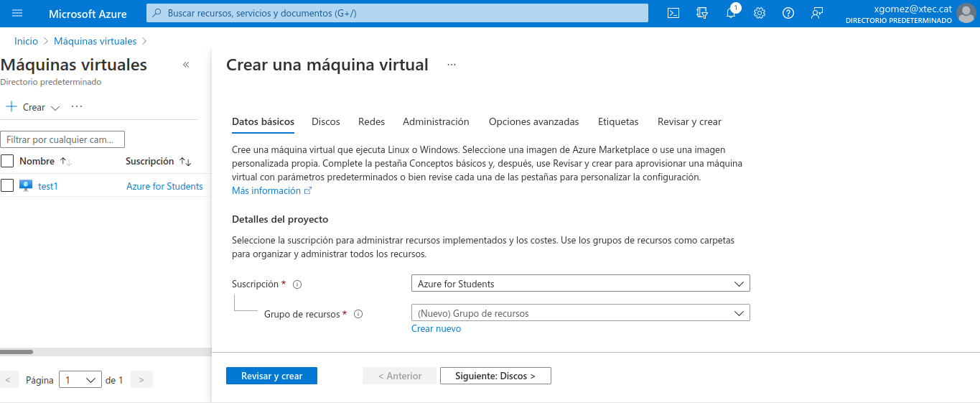Go to next page arrow
The height and width of the screenshot is (403, 980).
[142, 380]
